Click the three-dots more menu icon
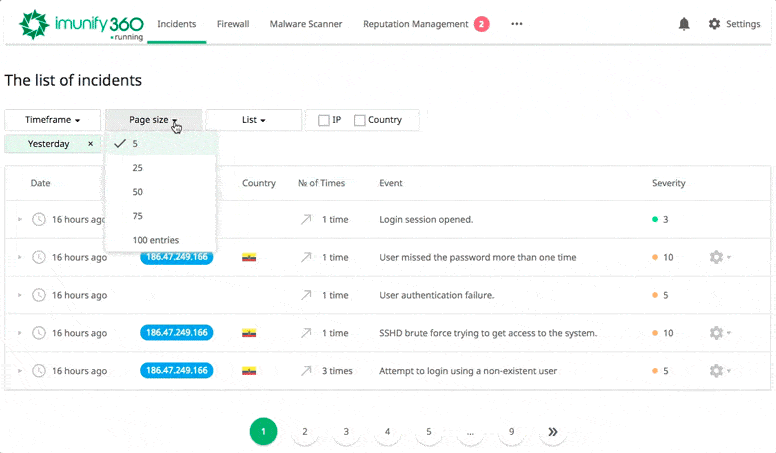 tap(517, 24)
